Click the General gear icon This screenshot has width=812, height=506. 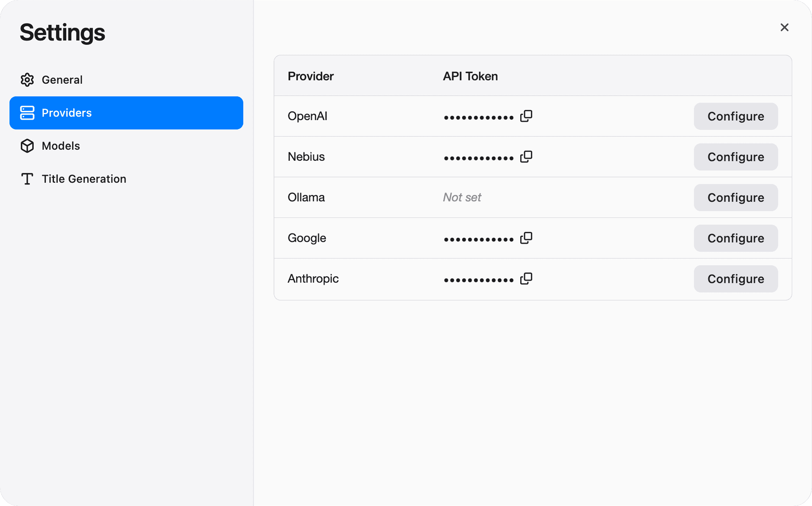(27, 80)
